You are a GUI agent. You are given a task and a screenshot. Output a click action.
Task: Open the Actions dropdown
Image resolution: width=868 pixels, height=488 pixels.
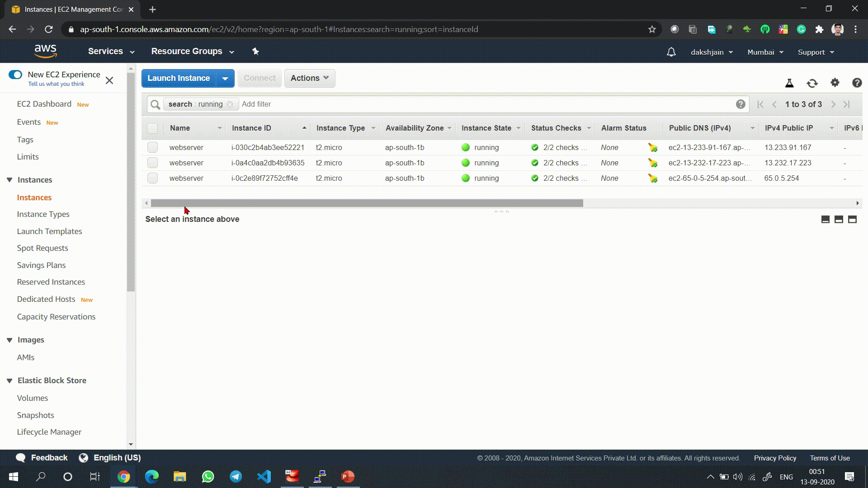click(310, 78)
